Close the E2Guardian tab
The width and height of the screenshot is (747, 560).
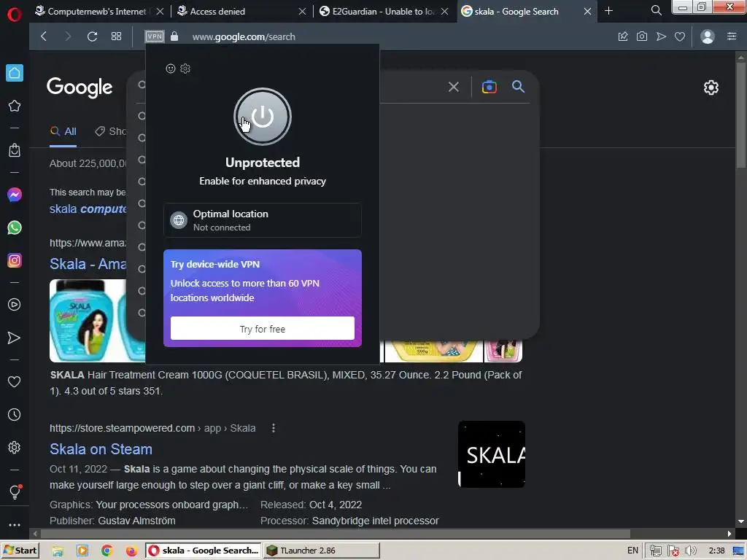444,11
